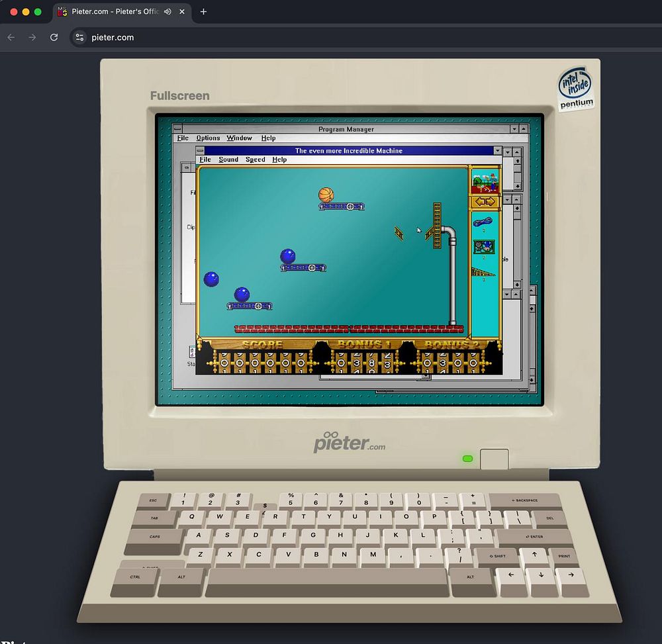Select the left red brick wall segment
662x644 pixels.
(292, 329)
